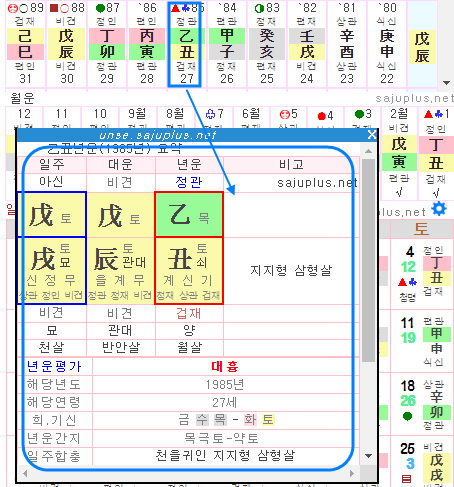
Task: Click the red 겁재 label in the popup
Action: tap(189, 314)
